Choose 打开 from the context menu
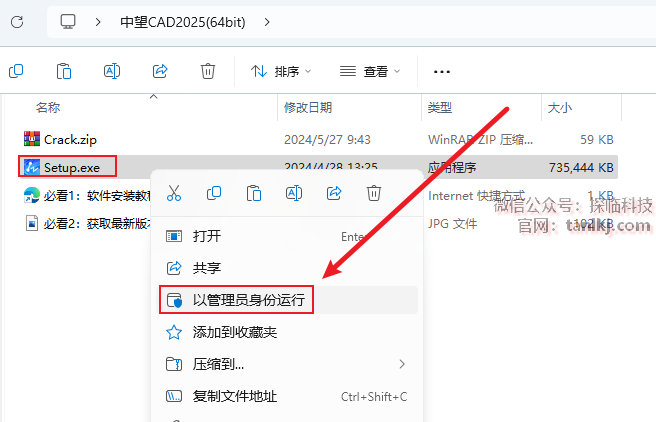The width and height of the screenshot is (656, 422). tap(288, 236)
